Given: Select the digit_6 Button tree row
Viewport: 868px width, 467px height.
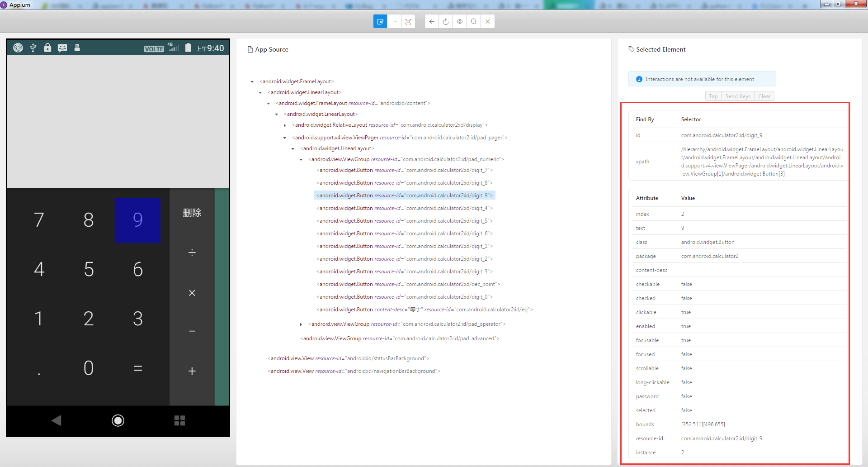Looking at the screenshot, I should [405, 233].
